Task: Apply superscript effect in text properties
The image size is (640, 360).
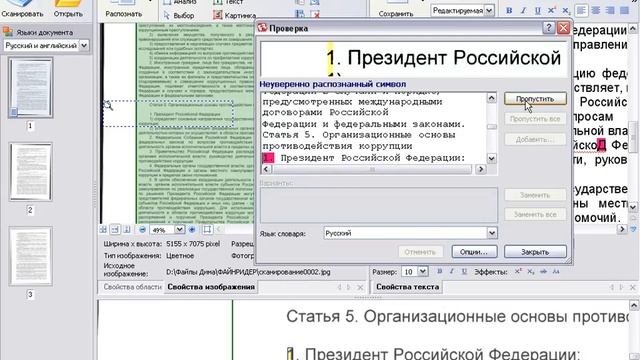Action: [x=518, y=271]
